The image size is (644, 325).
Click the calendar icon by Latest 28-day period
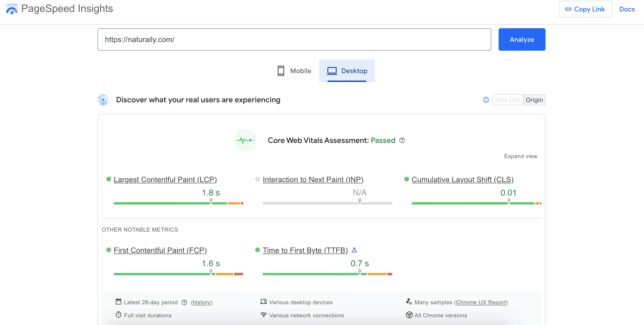[x=119, y=302]
